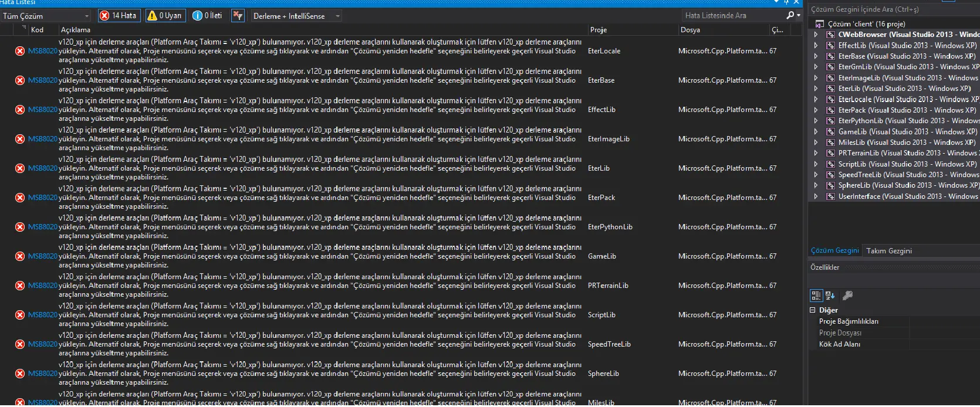The image size is (980, 407).
Task: Open the Derleme + IntelliSense dropdown
Action: click(296, 16)
